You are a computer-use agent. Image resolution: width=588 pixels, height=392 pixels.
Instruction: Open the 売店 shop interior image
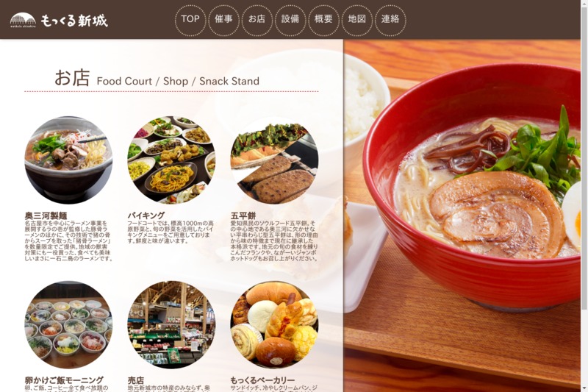pyautogui.click(x=171, y=325)
